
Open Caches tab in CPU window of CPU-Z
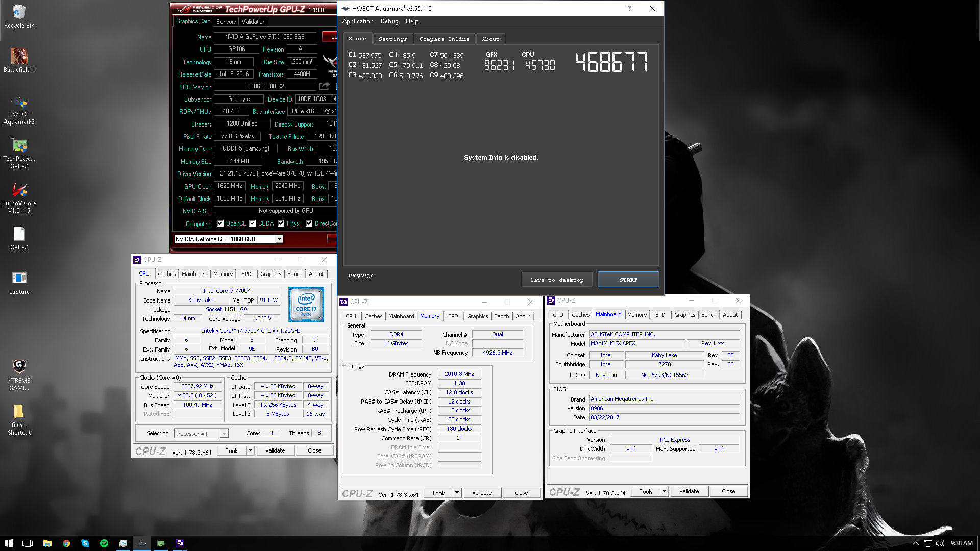coord(166,274)
